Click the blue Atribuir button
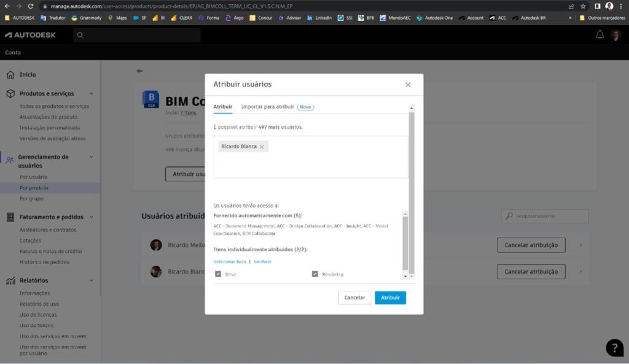This screenshot has height=364, width=629. [390, 298]
